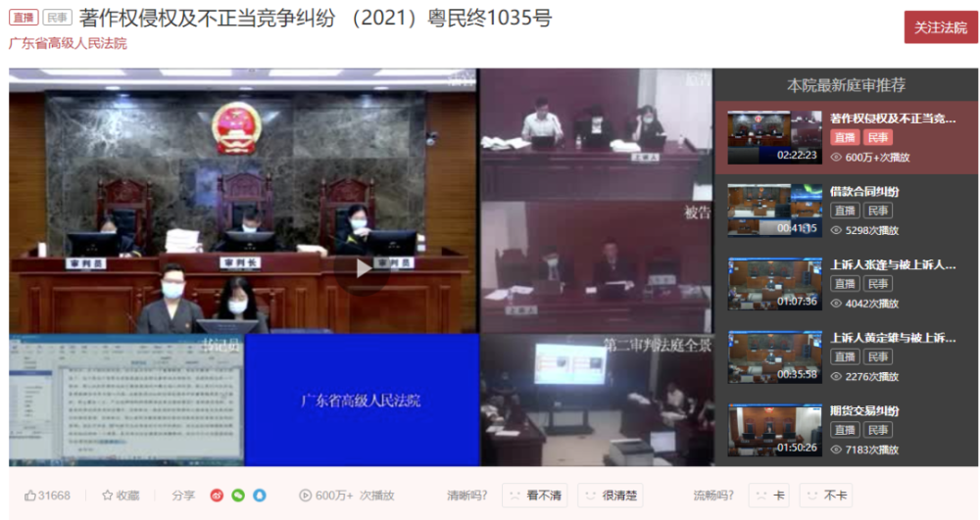
Task: Click the 7183次播放 view count
Action: point(872,449)
